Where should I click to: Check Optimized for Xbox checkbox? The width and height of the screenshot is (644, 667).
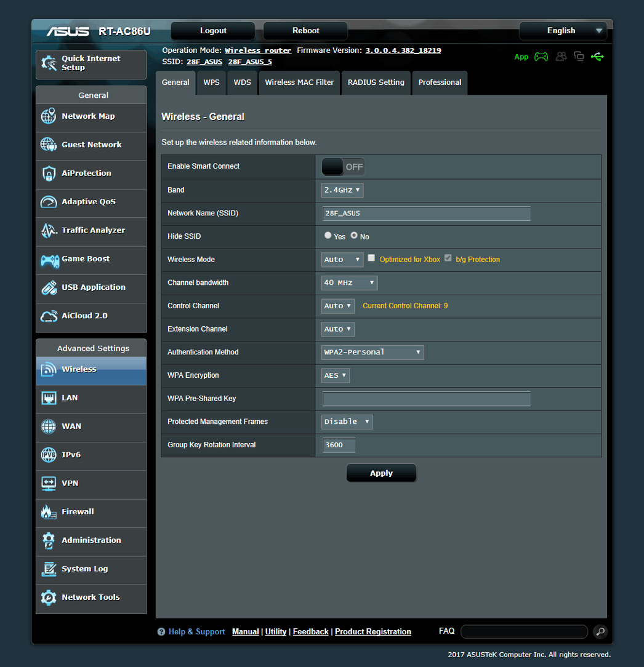pyautogui.click(x=371, y=258)
